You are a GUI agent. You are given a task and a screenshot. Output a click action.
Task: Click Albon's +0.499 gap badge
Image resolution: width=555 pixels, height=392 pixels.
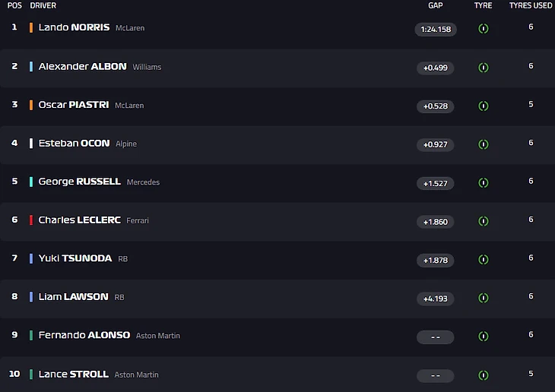coord(436,68)
